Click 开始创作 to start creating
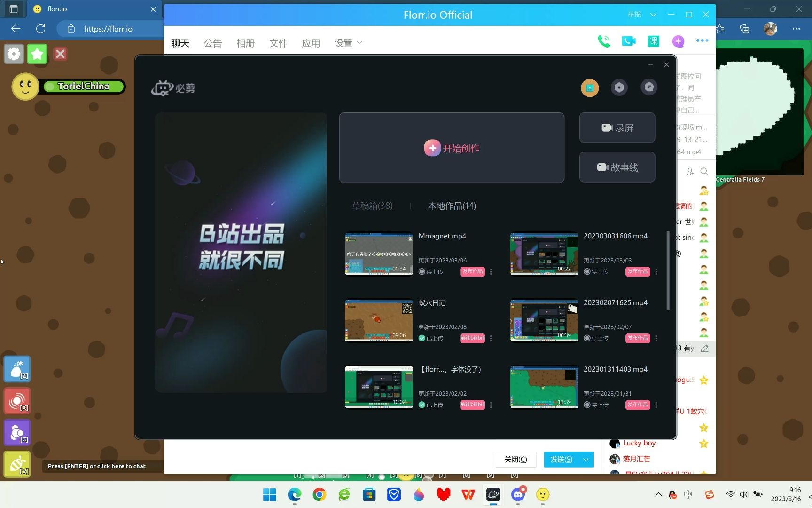 [452, 148]
